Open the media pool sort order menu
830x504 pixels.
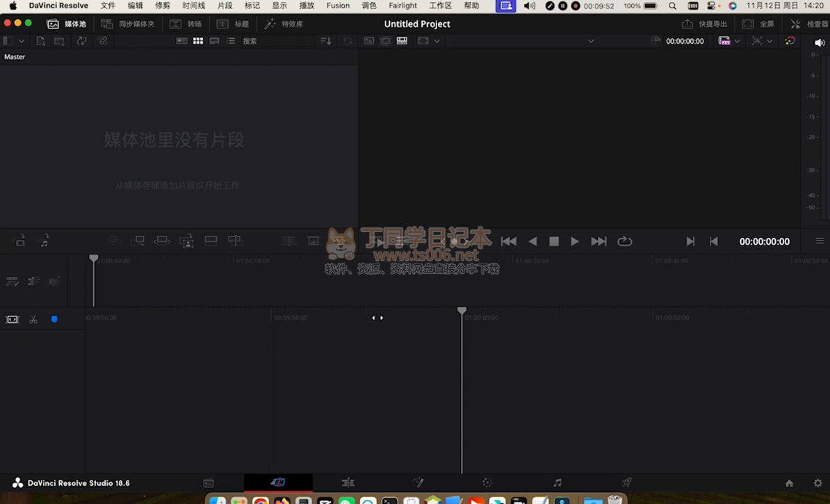326,41
